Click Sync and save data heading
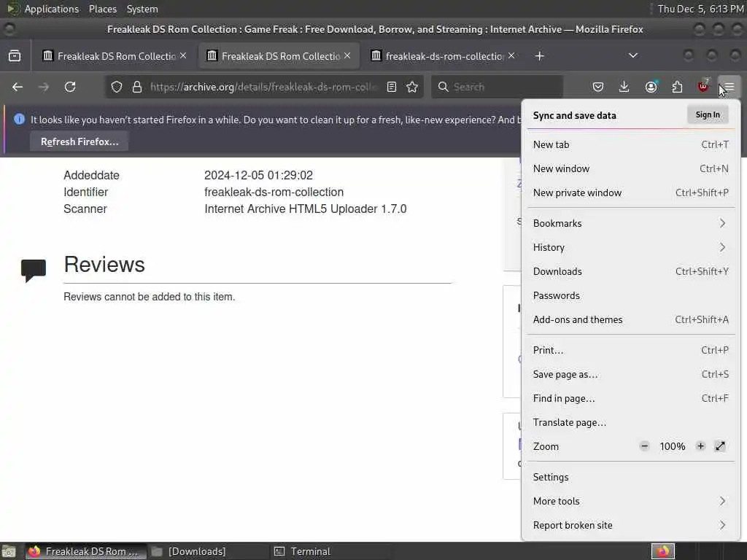Viewport: 747px width, 560px height. (575, 116)
